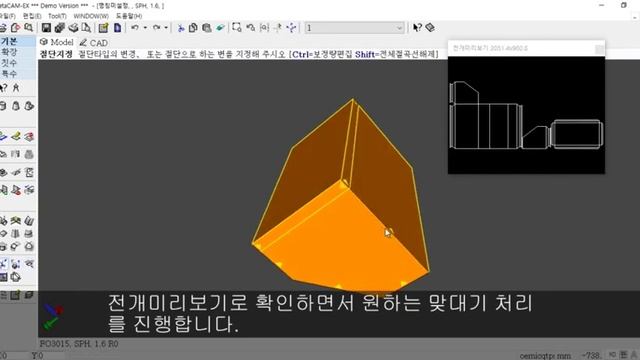Click the Paste clipboard icon
The width and height of the screenshot is (640, 360).
coord(207,28)
